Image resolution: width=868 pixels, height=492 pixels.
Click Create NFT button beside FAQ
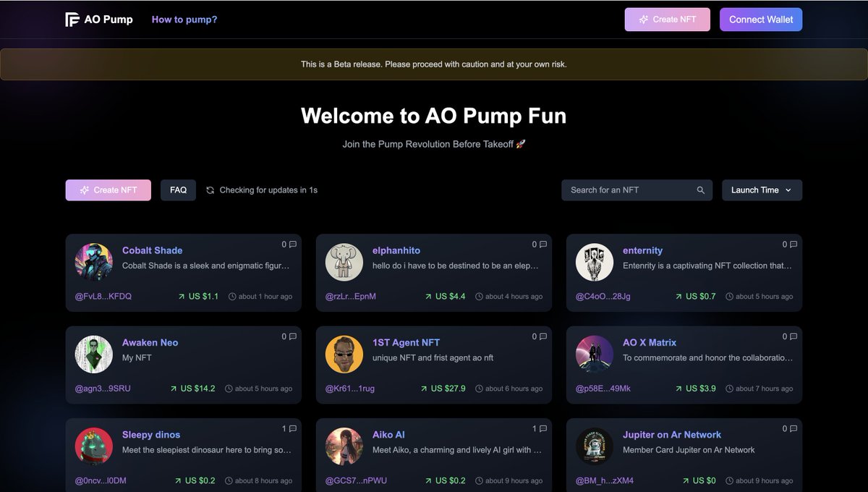point(109,190)
